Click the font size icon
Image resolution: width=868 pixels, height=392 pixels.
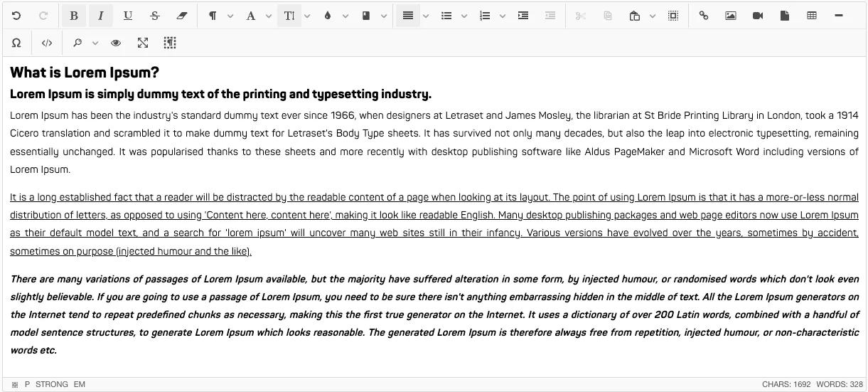tap(289, 16)
